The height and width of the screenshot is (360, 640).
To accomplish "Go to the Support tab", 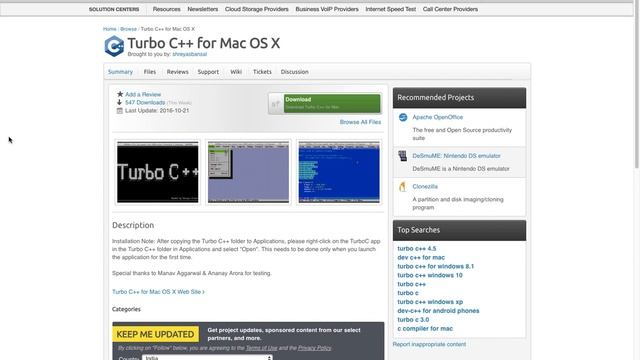I will tap(208, 72).
